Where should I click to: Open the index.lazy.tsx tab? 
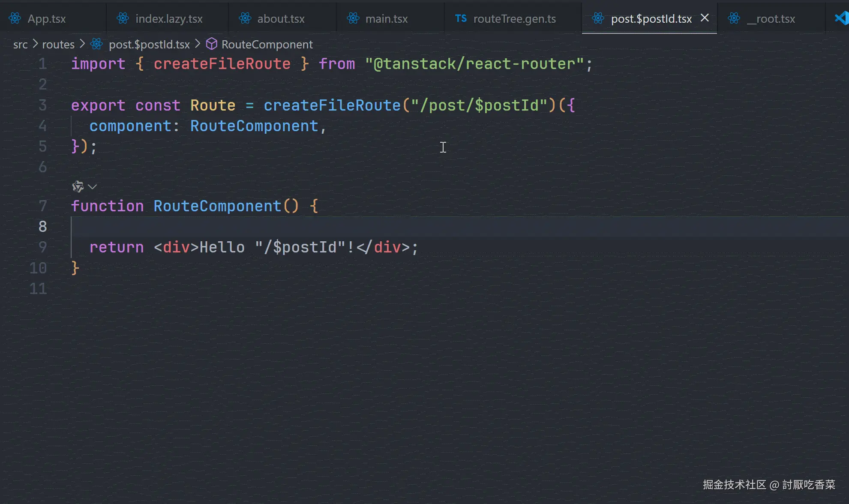click(x=168, y=19)
